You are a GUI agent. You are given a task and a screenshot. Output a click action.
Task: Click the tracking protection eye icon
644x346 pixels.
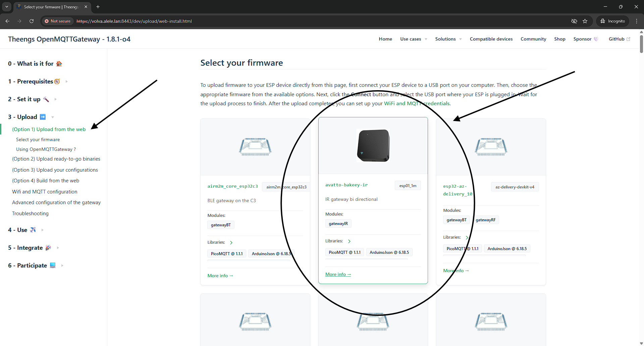coord(574,21)
